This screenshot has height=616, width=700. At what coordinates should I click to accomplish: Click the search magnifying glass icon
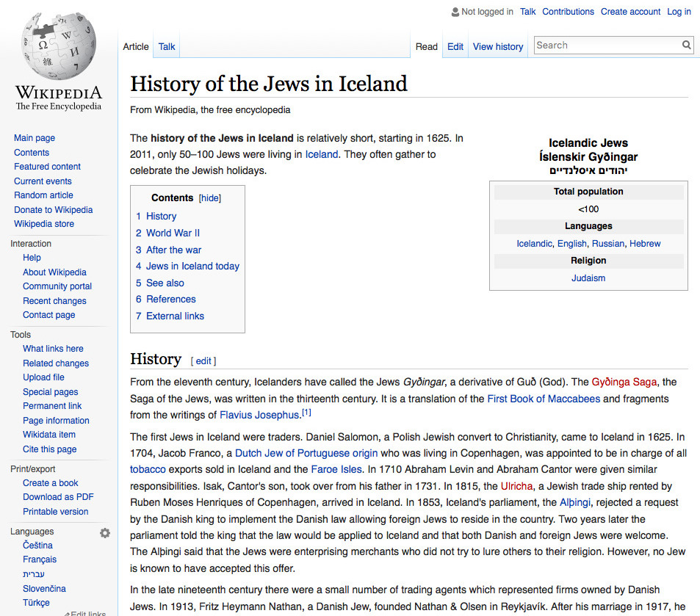coord(685,45)
